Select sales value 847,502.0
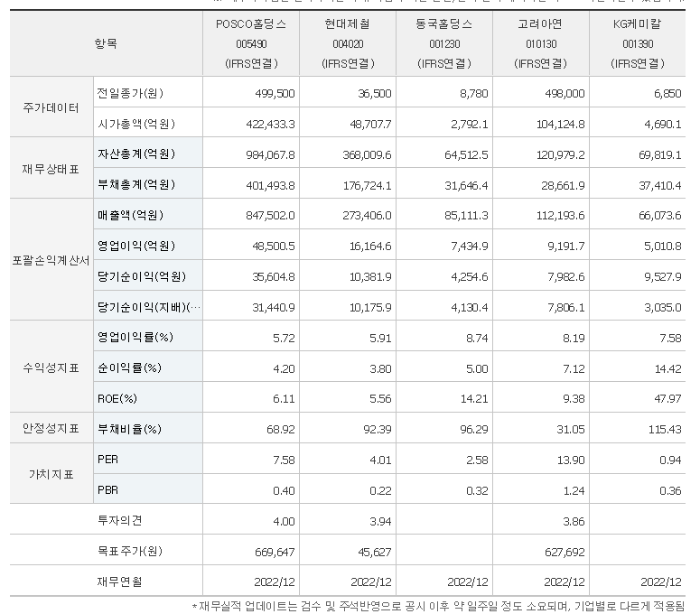700x614 pixels. coord(270,216)
